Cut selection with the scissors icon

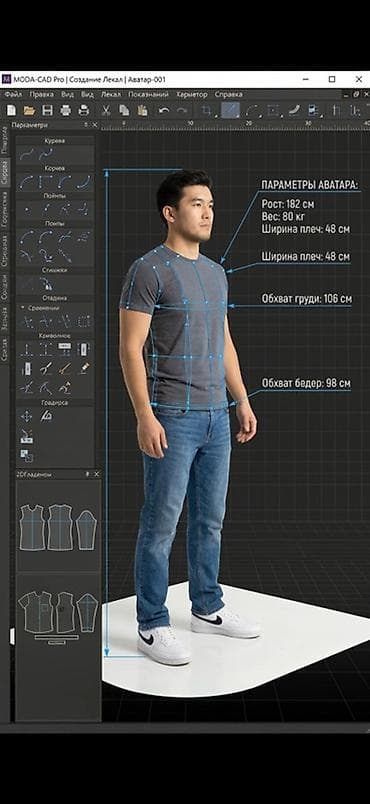pos(106,110)
